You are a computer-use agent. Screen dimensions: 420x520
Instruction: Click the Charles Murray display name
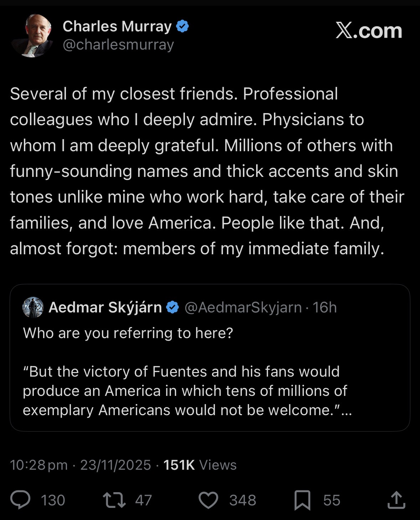(117, 26)
